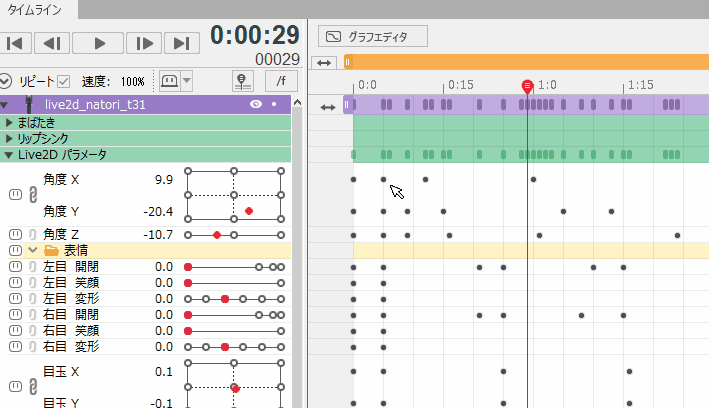Click link icon of 角度 Z
The height and width of the screenshot is (408, 709).
click(33, 234)
